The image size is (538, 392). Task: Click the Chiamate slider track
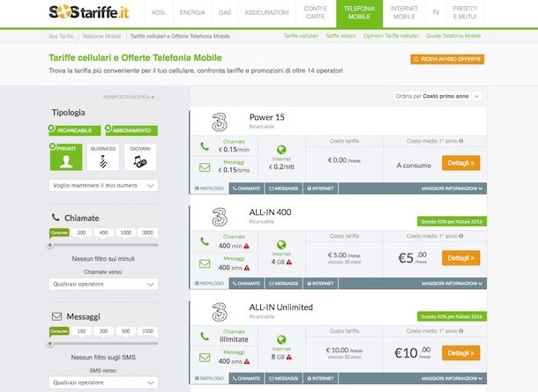coord(103,245)
